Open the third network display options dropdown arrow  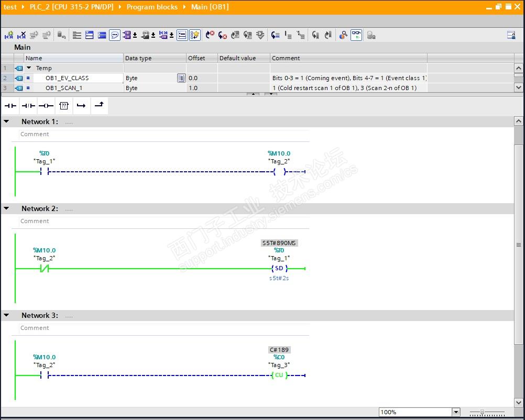click(x=171, y=35)
